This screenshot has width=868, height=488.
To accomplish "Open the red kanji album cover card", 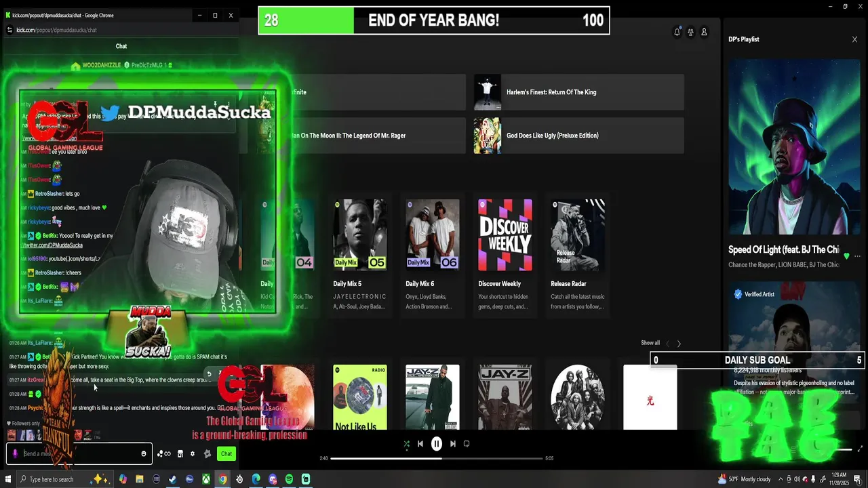I will coord(650,398).
